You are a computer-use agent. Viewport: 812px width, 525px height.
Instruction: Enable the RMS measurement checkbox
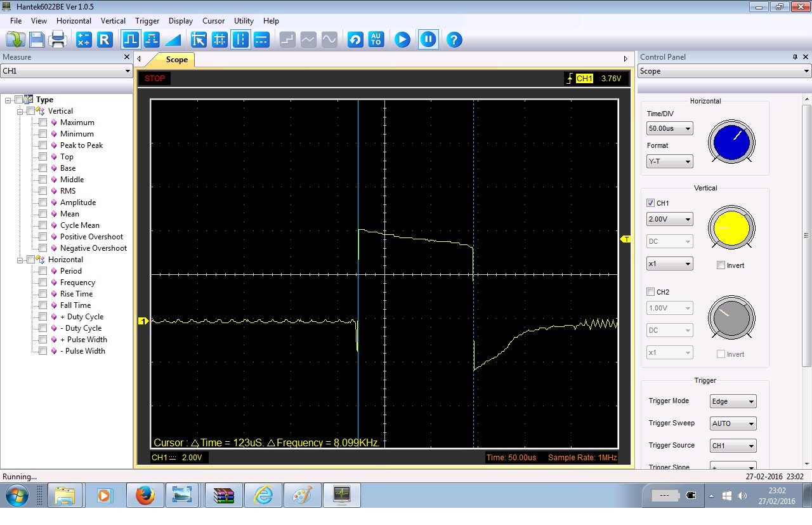click(43, 191)
